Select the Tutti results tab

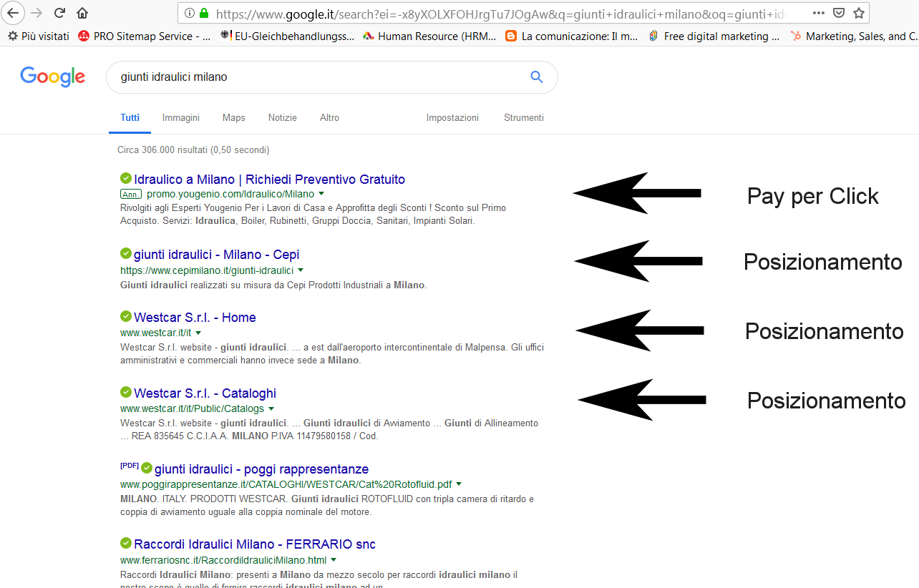(x=130, y=117)
